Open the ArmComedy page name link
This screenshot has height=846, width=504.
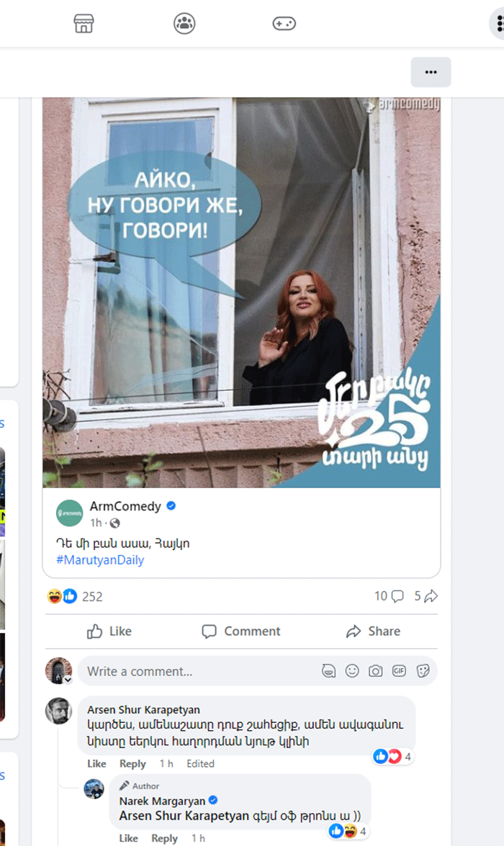(125, 506)
